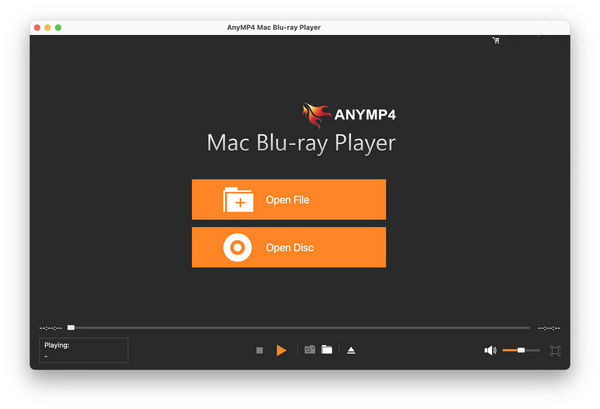Image resolution: width=600 pixels, height=409 pixels.
Task: Click the elapsed time display
Action: tap(51, 328)
